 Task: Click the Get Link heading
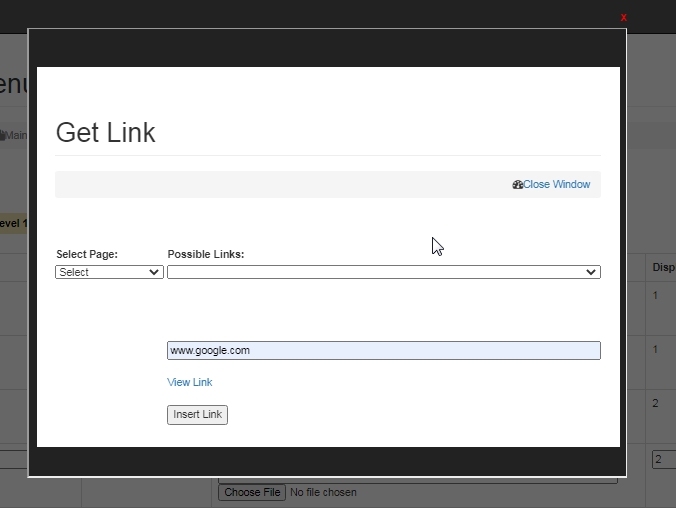point(105,132)
